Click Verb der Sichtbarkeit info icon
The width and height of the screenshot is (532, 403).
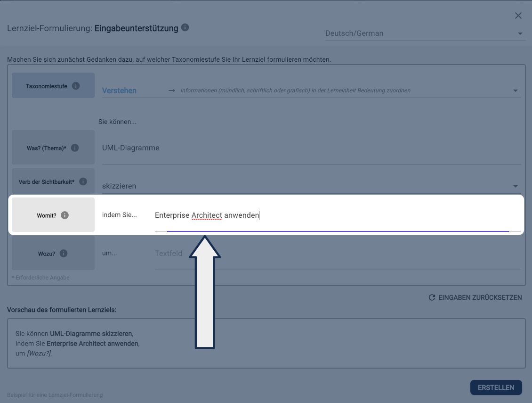(83, 181)
